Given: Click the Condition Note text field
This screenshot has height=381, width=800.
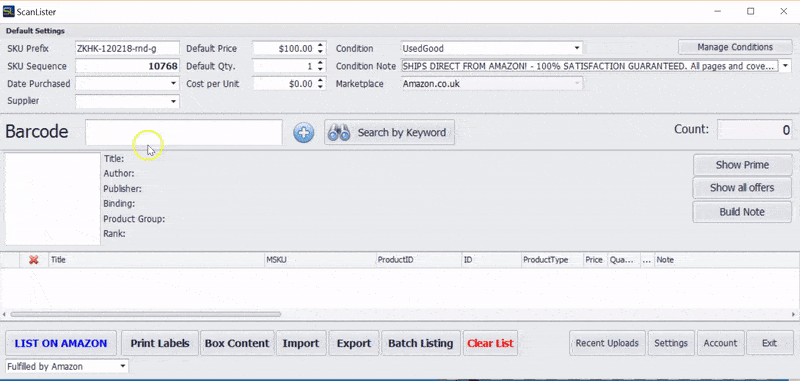Looking at the screenshot, I should pyautogui.click(x=590, y=66).
